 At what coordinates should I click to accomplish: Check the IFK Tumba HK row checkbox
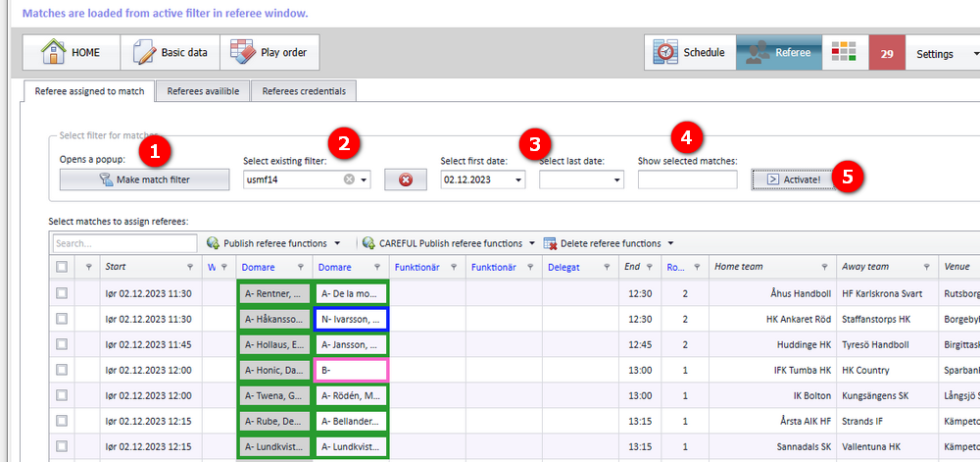[x=61, y=370]
